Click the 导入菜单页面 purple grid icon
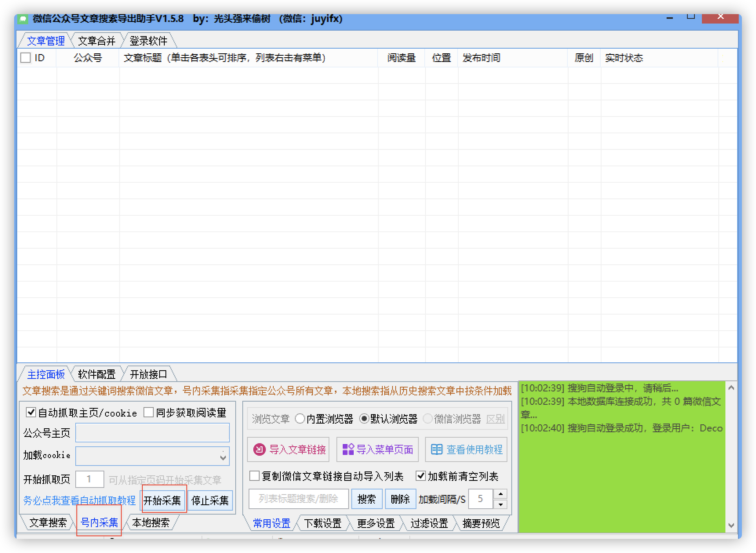 pyautogui.click(x=348, y=449)
